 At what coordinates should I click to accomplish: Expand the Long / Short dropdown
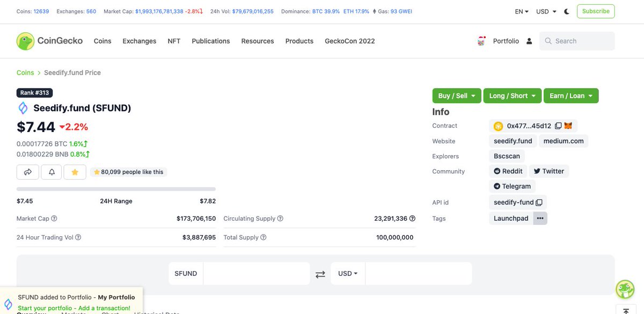tap(512, 96)
